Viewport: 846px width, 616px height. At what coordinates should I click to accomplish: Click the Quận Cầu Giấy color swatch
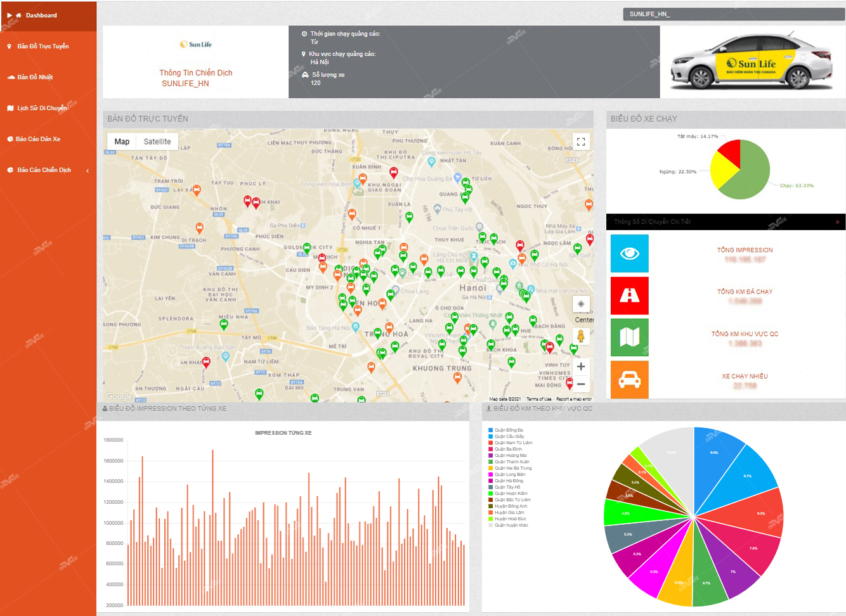[x=491, y=437]
